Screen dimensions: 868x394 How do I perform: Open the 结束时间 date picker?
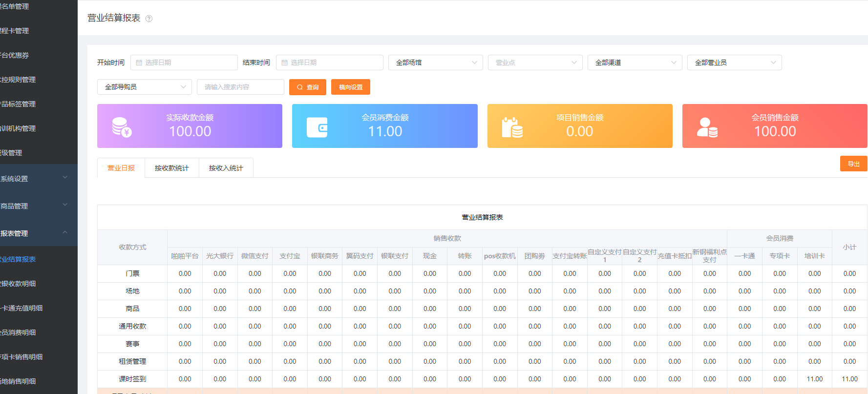pyautogui.click(x=330, y=62)
